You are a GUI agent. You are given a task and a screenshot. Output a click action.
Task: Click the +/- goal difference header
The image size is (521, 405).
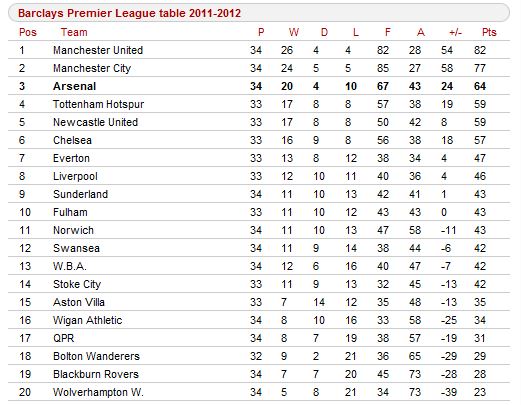(x=455, y=32)
